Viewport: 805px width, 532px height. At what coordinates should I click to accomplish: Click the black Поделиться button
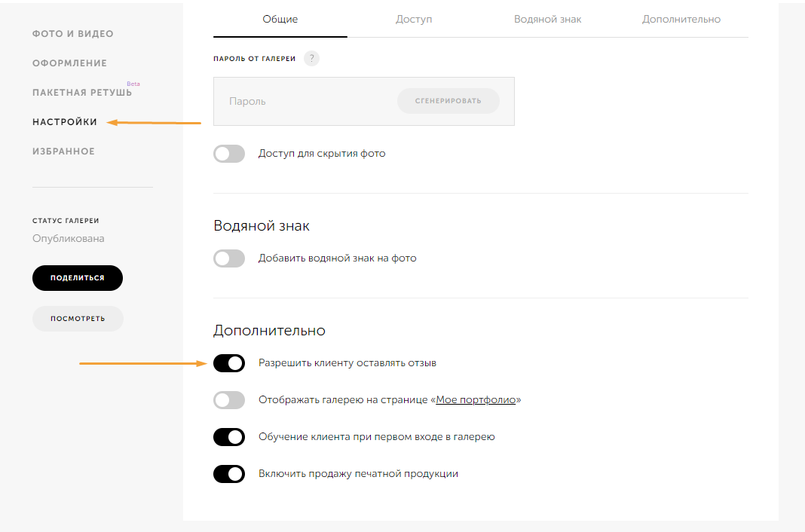coord(78,278)
